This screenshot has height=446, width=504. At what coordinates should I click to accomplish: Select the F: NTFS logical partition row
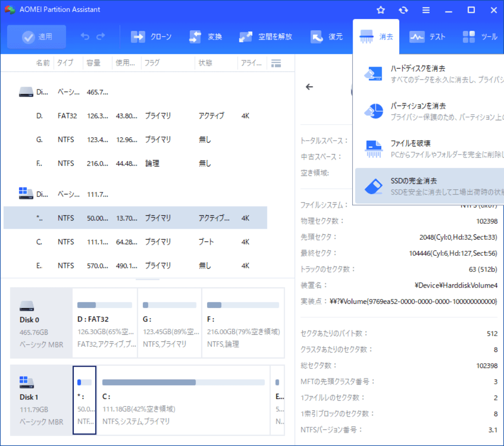pyautogui.click(x=135, y=163)
